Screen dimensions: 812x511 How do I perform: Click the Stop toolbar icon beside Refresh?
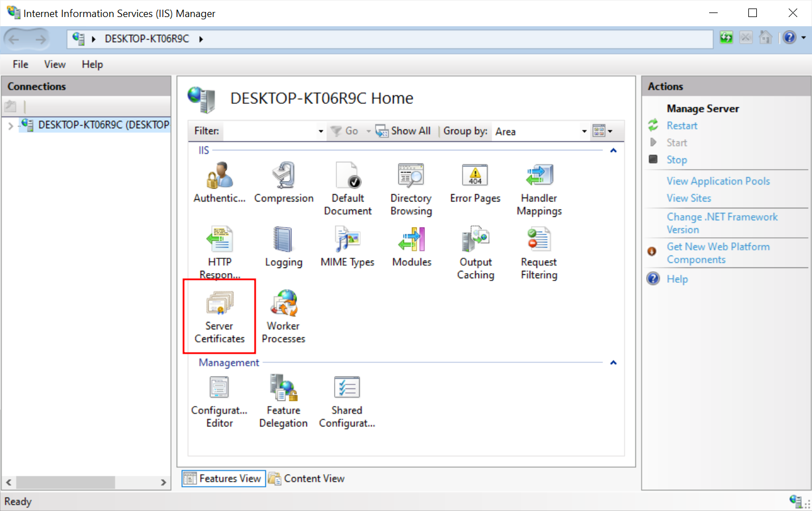click(x=746, y=38)
